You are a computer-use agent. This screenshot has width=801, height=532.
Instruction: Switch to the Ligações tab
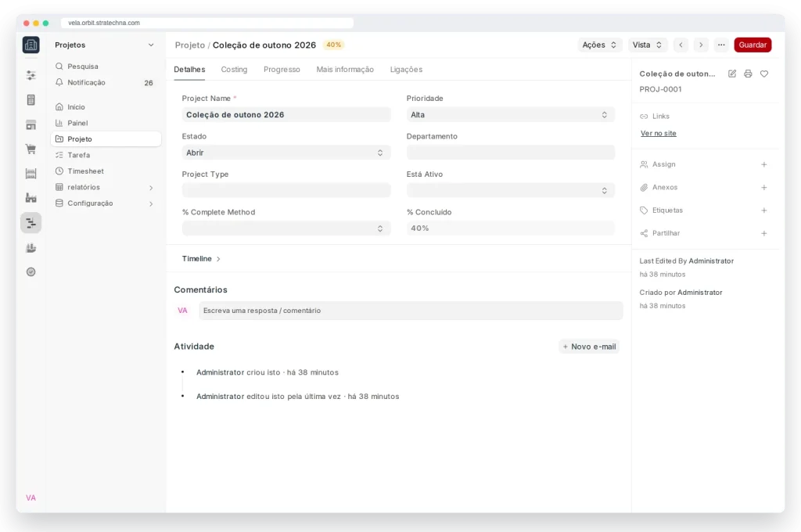pyautogui.click(x=406, y=70)
